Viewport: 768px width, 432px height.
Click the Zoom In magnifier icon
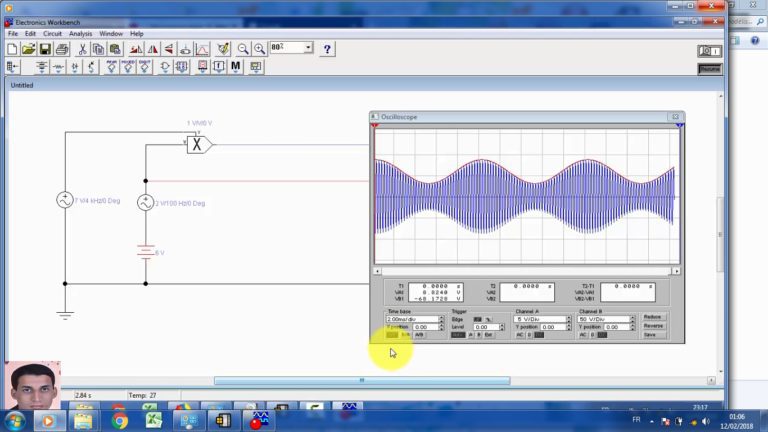coord(259,48)
